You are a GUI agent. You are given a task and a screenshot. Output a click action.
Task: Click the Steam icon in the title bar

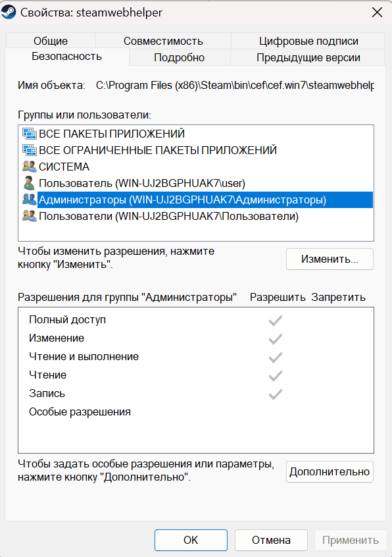point(8,12)
